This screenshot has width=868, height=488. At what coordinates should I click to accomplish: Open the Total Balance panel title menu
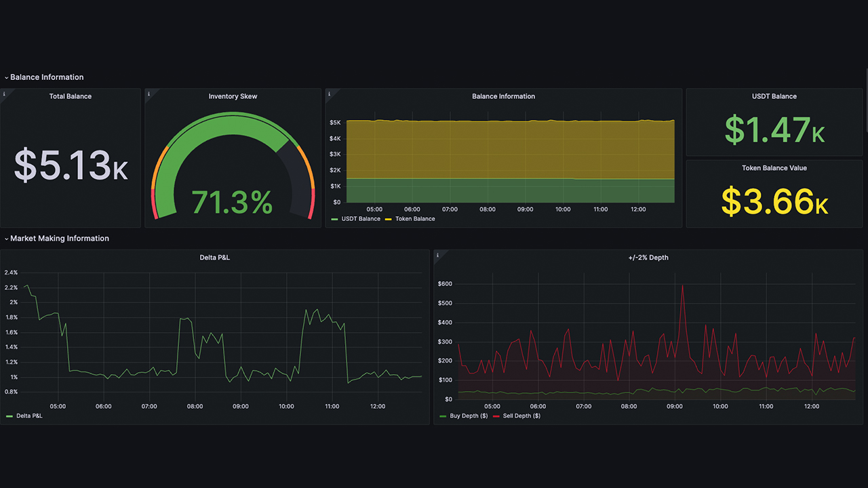[70, 96]
